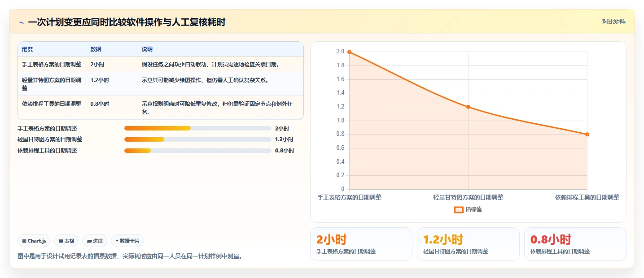644x278 pixels.
Task: Select the Chart.js tag chip
Action: coord(35,241)
